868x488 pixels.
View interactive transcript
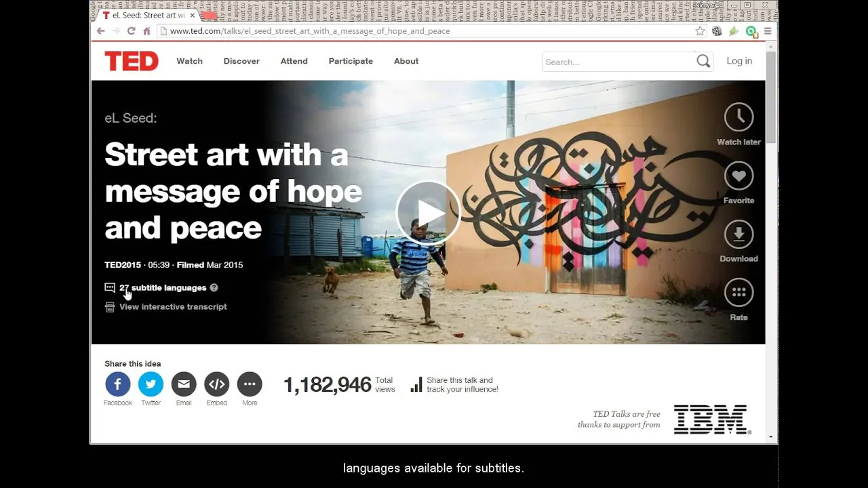pyautogui.click(x=173, y=306)
